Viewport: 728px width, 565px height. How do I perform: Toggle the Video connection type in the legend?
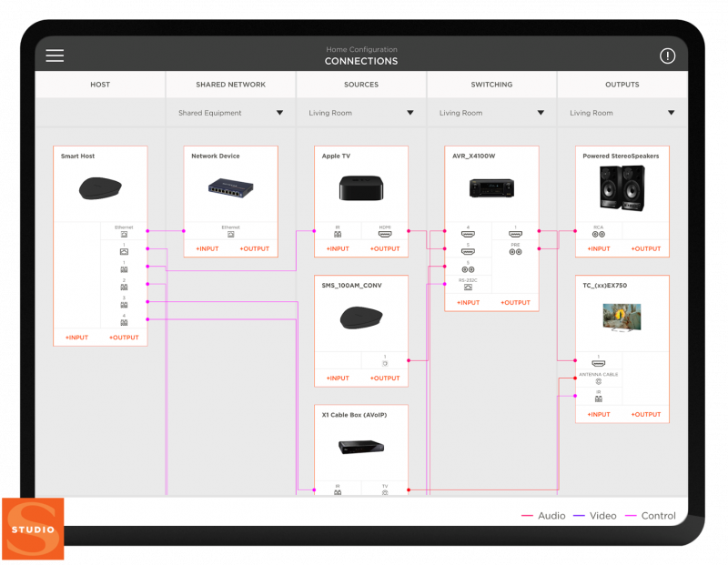point(602,515)
